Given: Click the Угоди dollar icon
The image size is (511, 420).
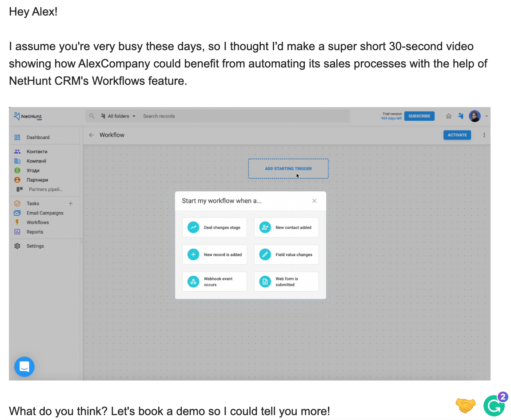Looking at the screenshot, I should (17, 170).
